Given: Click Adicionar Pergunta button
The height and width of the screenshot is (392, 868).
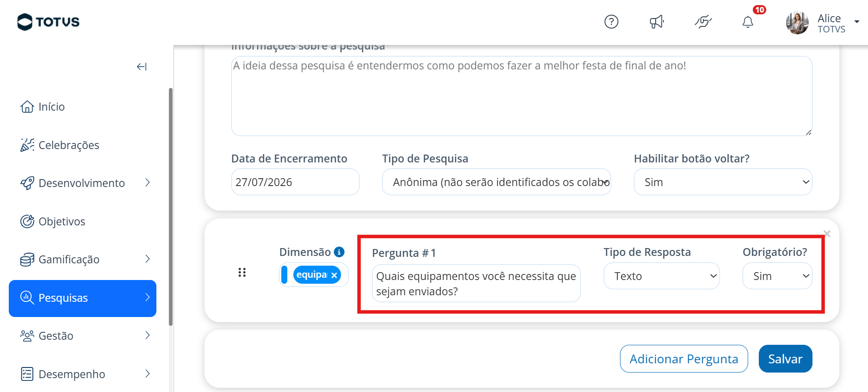Looking at the screenshot, I should point(684,359).
